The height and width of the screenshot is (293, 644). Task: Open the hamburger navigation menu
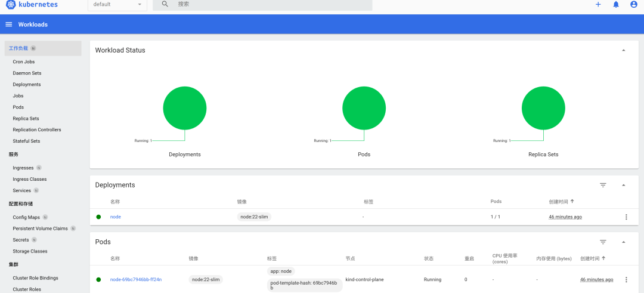(x=8, y=24)
